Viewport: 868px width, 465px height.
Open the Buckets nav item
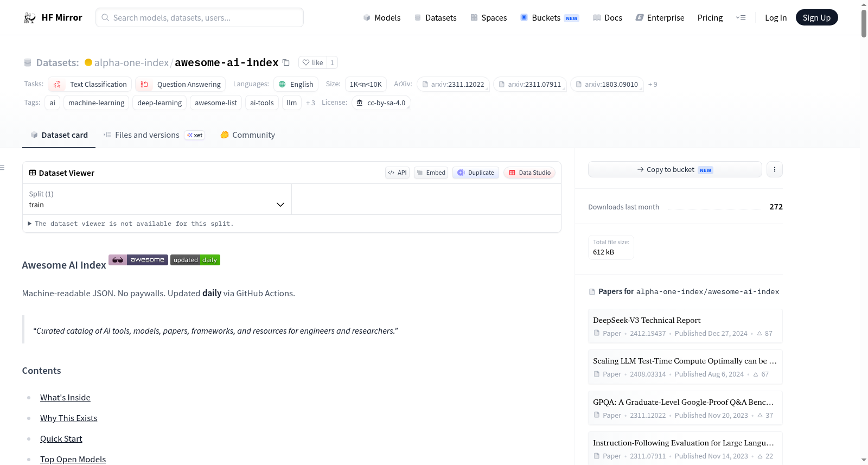[550, 17]
